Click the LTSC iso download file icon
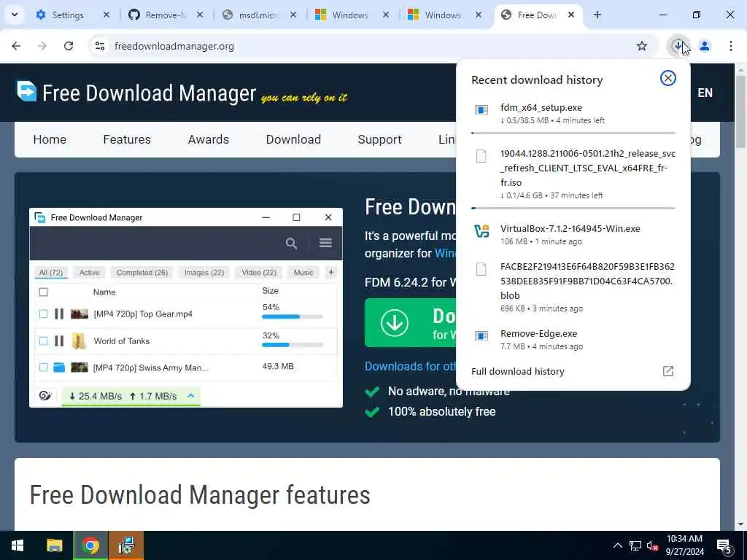Image resolution: width=747 pixels, height=560 pixels. pyautogui.click(x=481, y=156)
